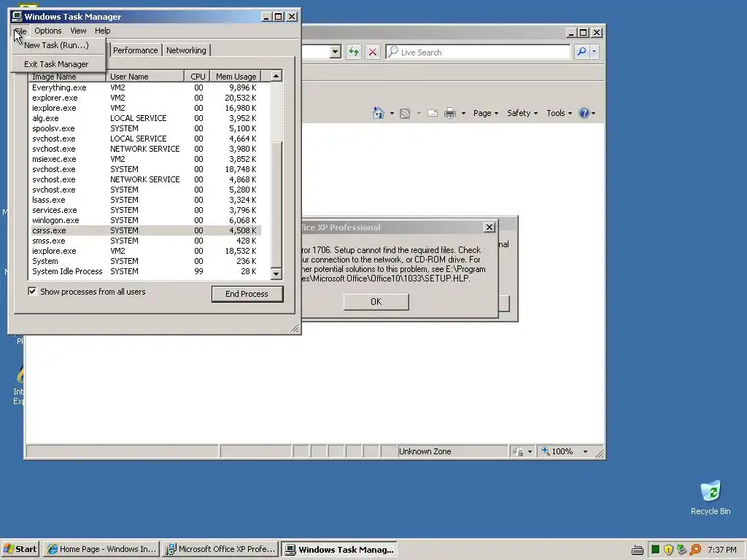This screenshot has height=560, width=747.
Task: Open the Help menu in Task Manager
Action: [x=102, y=31]
